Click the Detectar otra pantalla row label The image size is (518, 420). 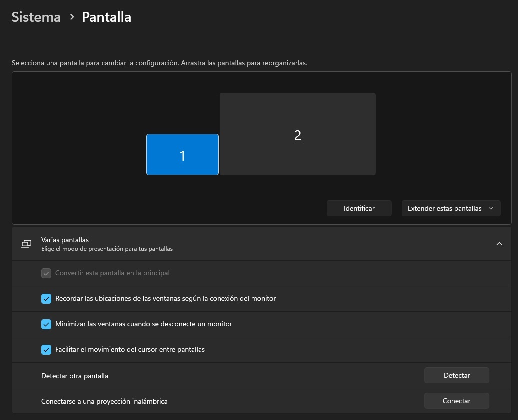pyautogui.click(x=74, y=375)
